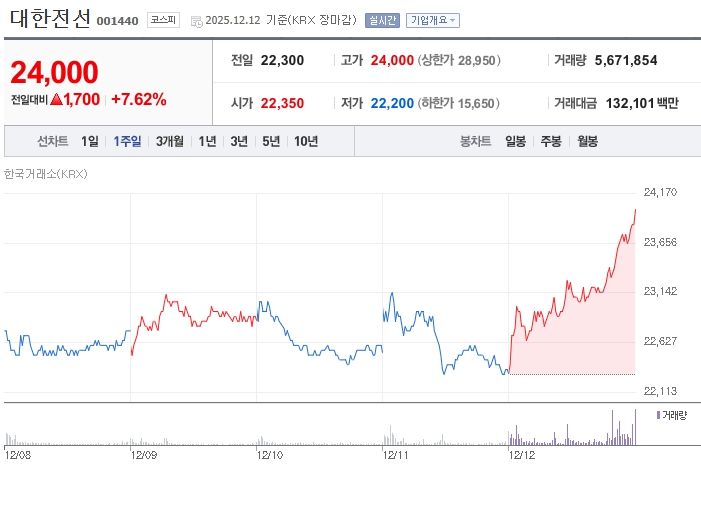Click the 대한전선 stock name heading

[x=50, y=18]
